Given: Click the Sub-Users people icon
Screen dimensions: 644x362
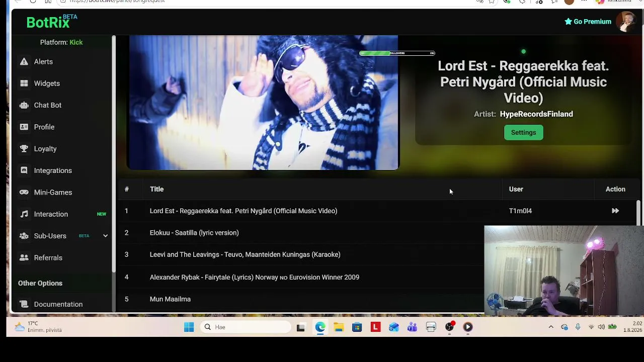Looking at the screenshot, I should [x=24, y=236].
